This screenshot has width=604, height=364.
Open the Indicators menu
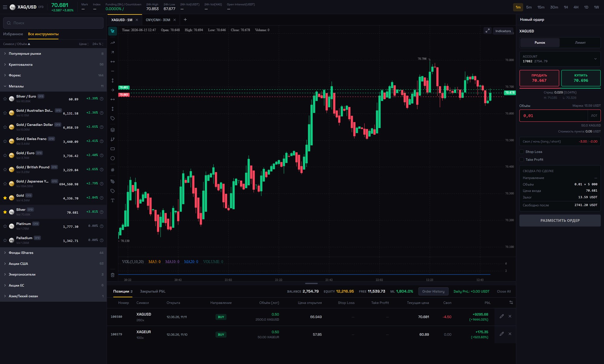click(x=503, y=31)
